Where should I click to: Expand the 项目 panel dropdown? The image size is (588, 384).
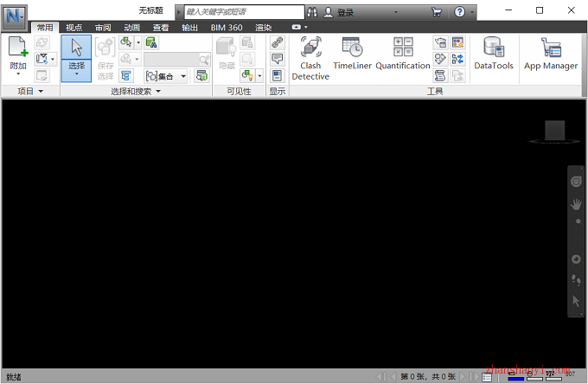point(41,91)
